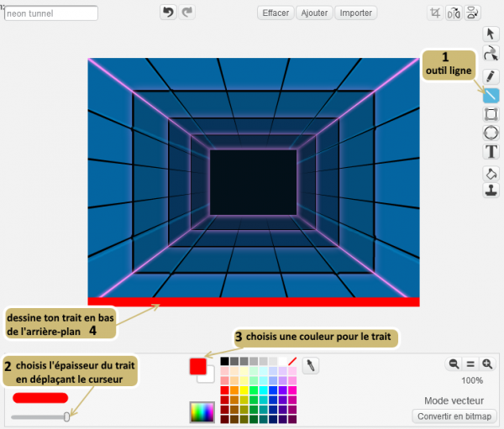Click the line thickness slider handle
Image resolution: width=504 pixels, height=429 pixels.
(x=66, y=416)
